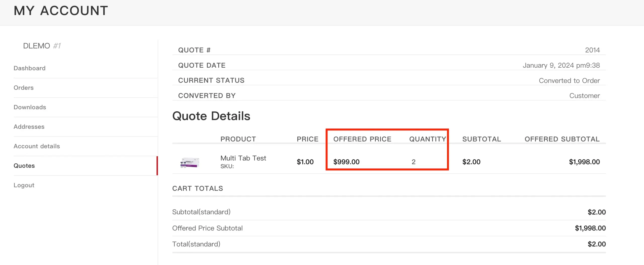Select the Quotes menu item
The width and height of the screenshot is (644, 265).
click(x=24, y=166)
